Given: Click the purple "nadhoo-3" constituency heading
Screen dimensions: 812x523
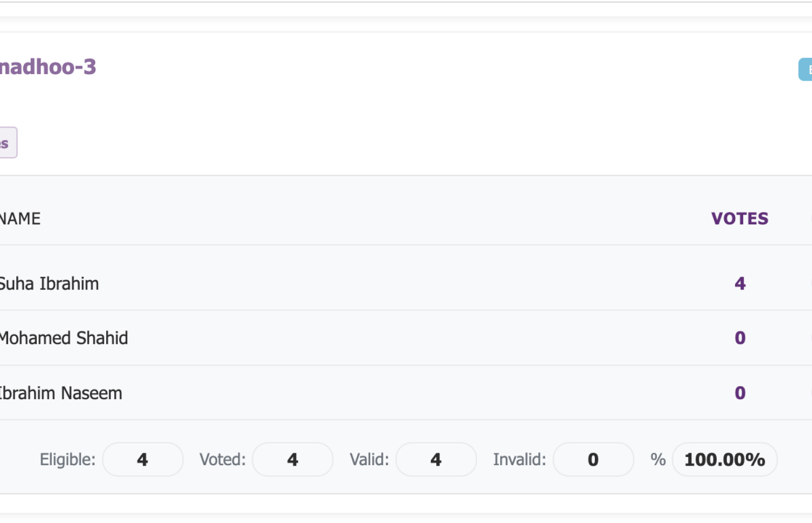Looking at the screenshot, I should click(48, 67).
